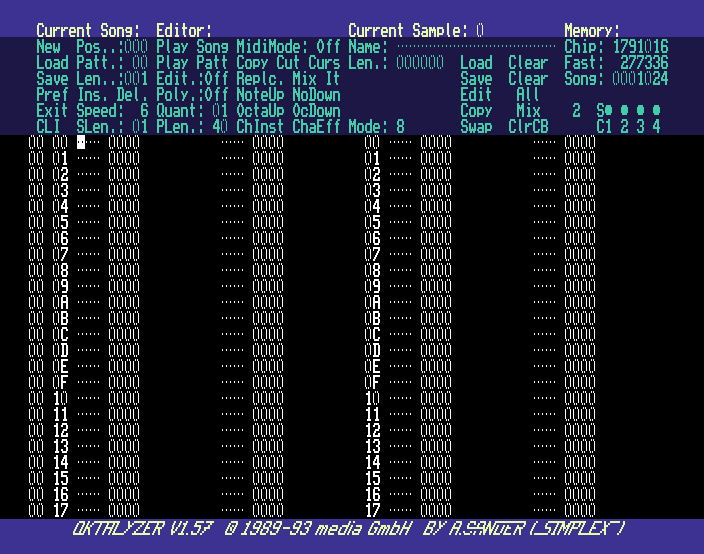
Task: Click the ClrCB command
Action: tap(528, 127)
